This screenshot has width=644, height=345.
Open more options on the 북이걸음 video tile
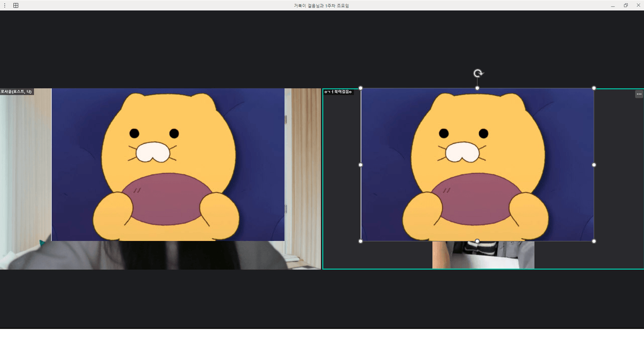pos(639,94)
